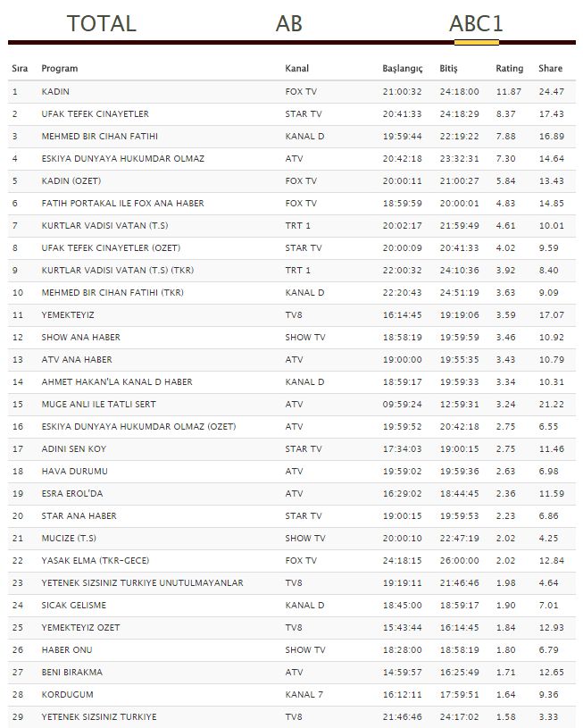Click share value 3.33
583x728 pixels.
(548, 716)
